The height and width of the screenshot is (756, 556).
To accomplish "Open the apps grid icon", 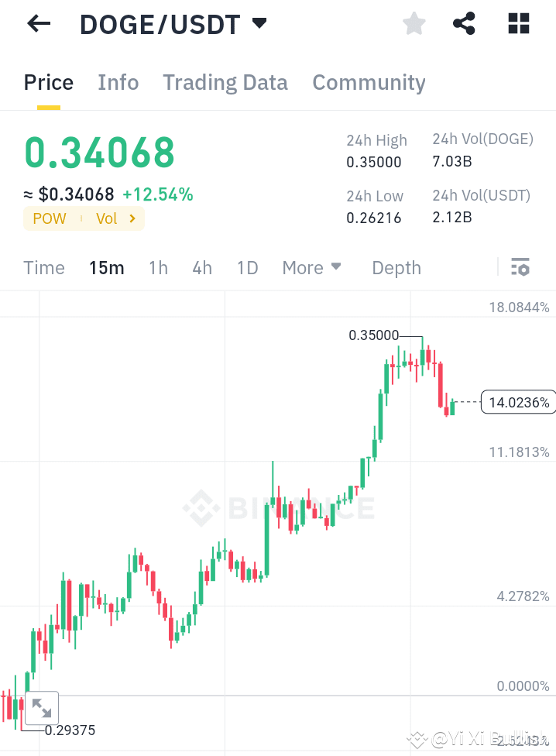I will pos(517,23).
